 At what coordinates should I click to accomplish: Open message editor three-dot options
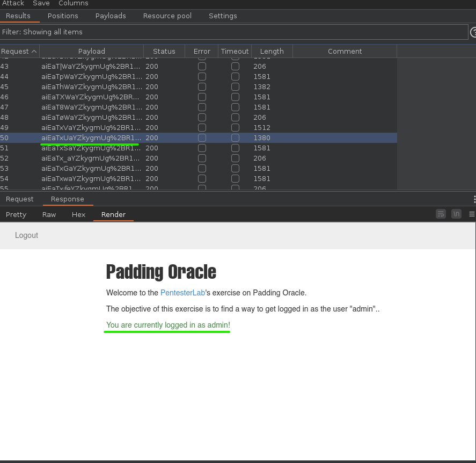(474, 199)
